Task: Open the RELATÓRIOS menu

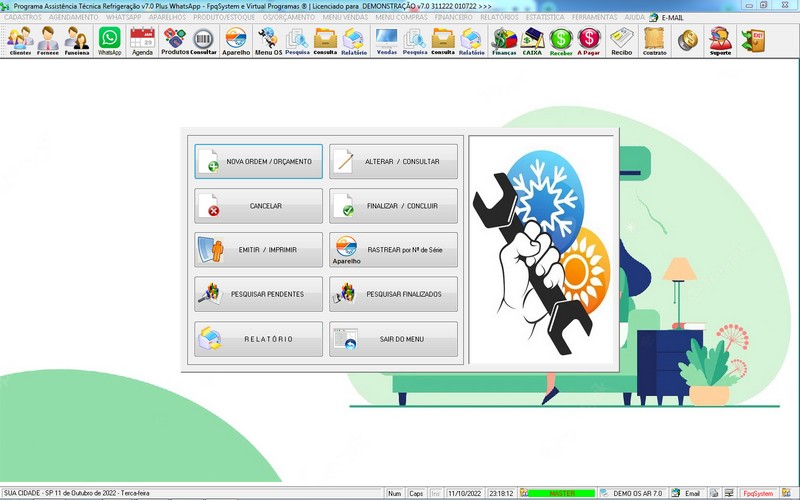Action: pos(499,17)
